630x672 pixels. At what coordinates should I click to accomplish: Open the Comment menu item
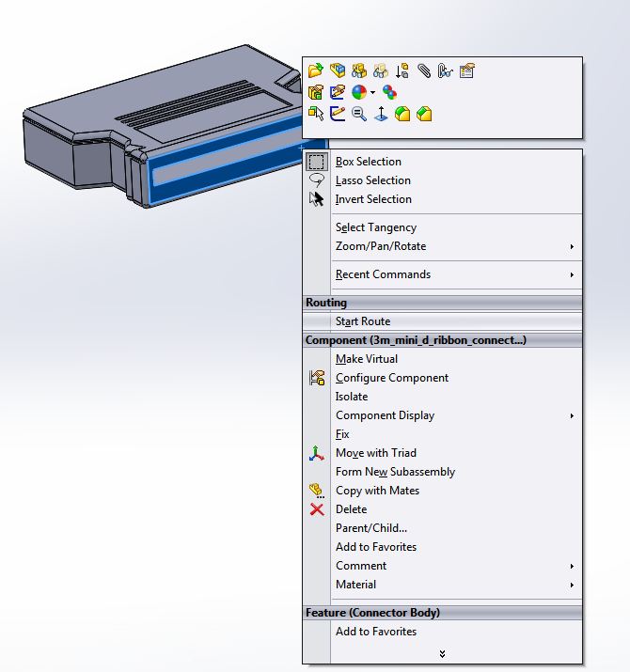point(442,566)
